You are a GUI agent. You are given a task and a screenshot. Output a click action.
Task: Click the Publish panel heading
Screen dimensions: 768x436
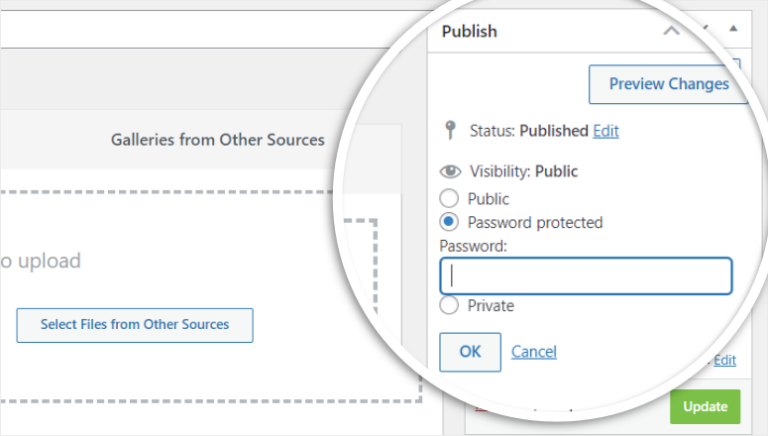coord(470,31)
